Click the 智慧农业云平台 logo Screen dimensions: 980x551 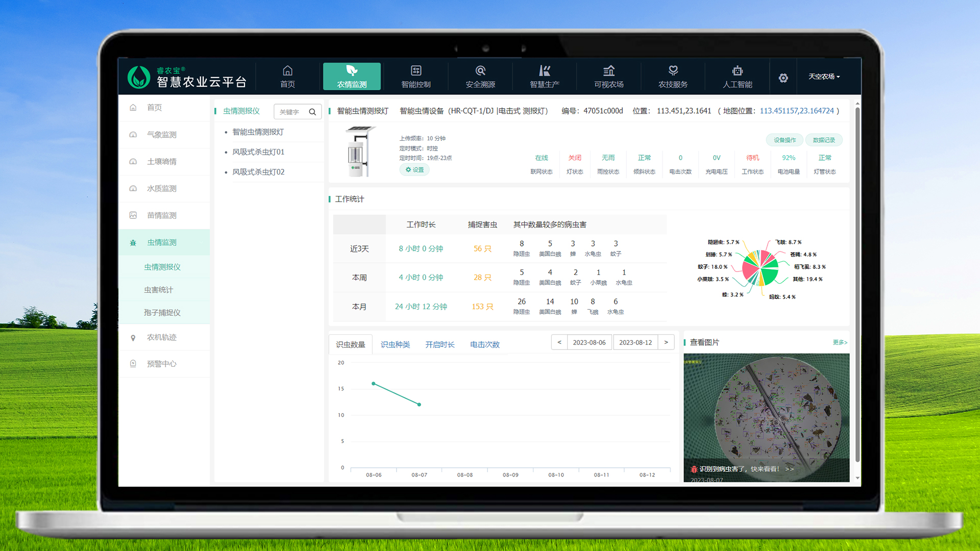[x=187, y=77]
